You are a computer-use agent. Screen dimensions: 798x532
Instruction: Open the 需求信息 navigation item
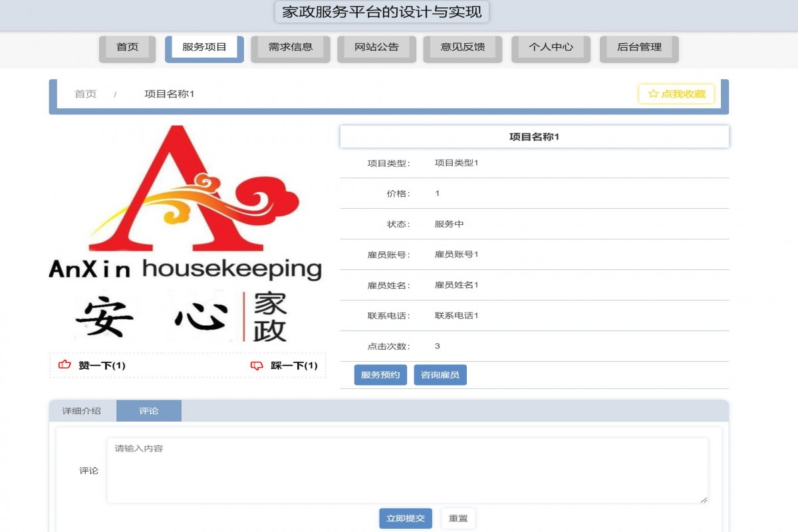pos(290,47)
